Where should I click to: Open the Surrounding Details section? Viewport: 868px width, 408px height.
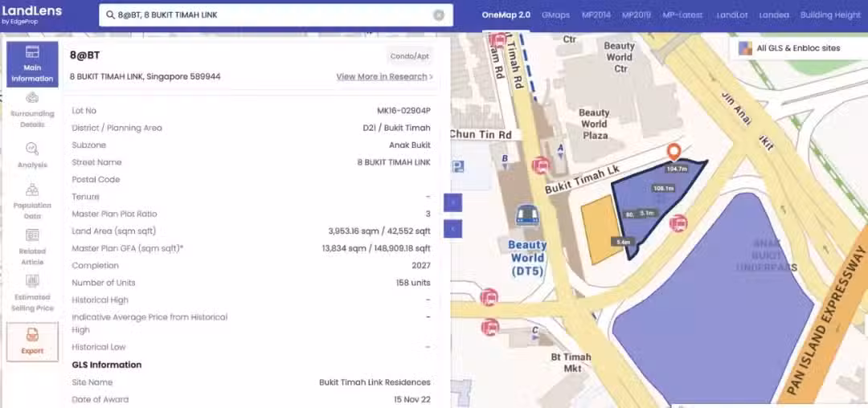click(x=32, y=109)
